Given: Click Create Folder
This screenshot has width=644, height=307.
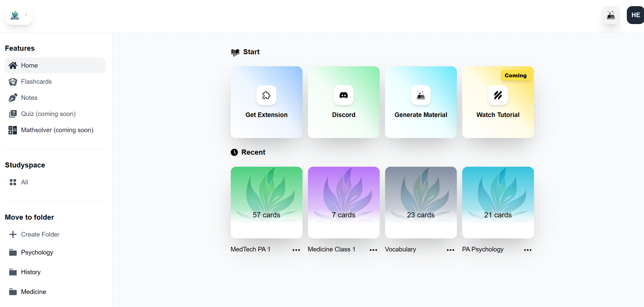Looking at the screenshot, I should 40,234.
